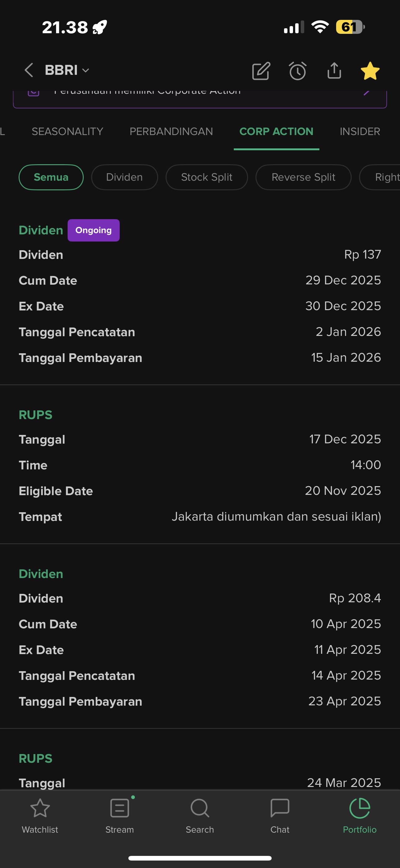
Task: Filter by Stock Split chip
Action: tap(207, 177)
